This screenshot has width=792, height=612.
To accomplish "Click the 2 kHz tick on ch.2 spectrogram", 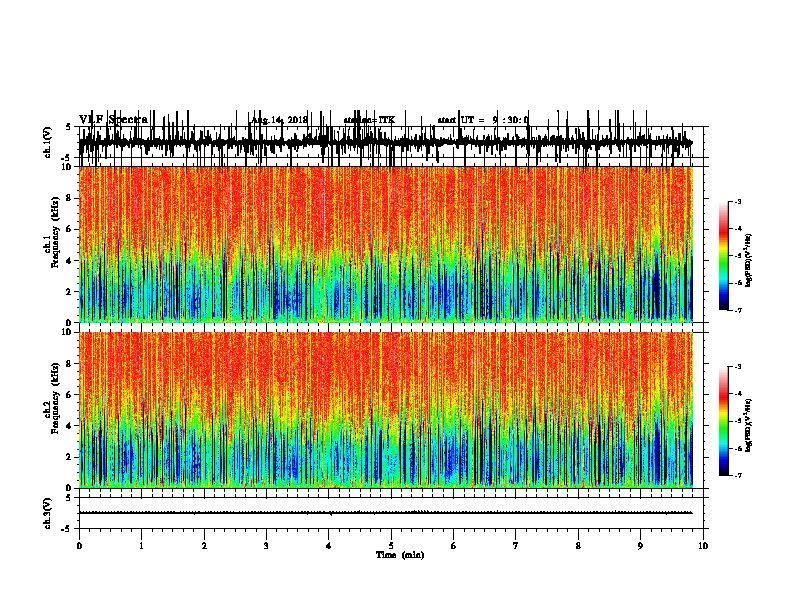I will pos(70,457).
